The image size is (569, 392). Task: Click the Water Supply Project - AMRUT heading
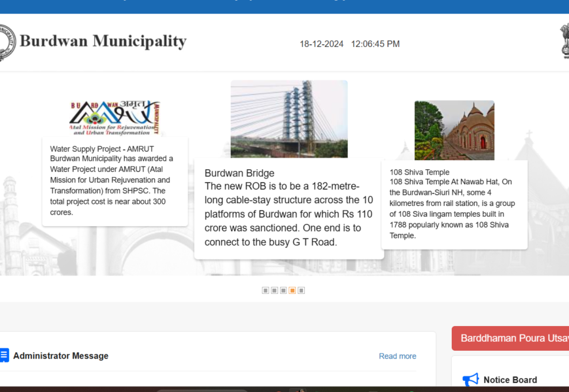click(x=101, y=149)
